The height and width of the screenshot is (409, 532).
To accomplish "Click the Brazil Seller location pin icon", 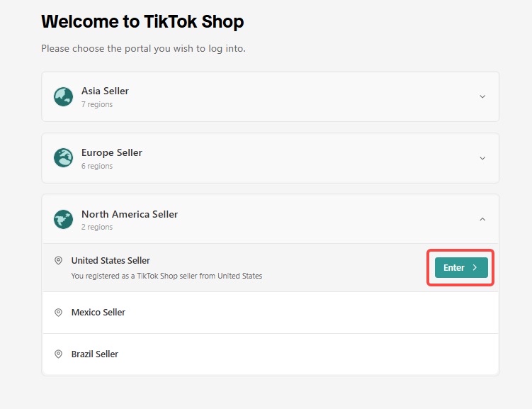I will click(59, 354).
